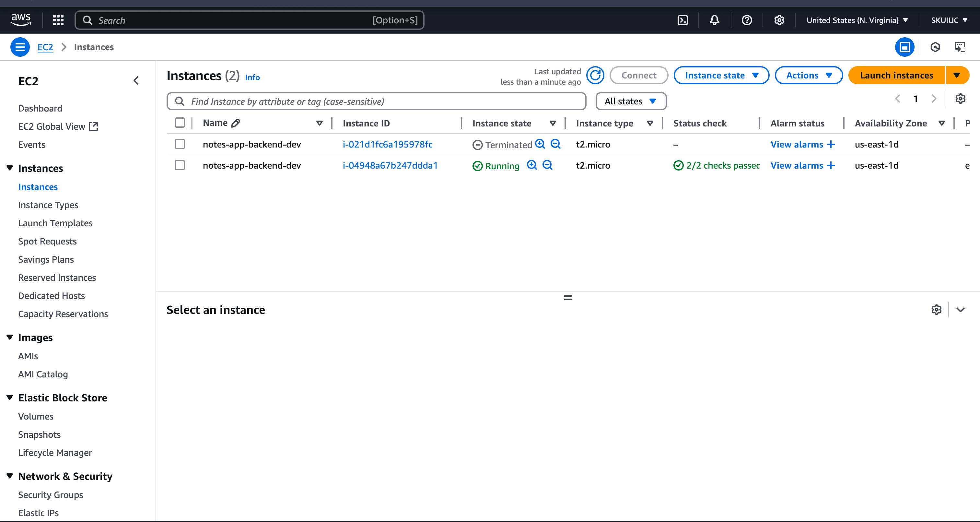Image resolution: width=980 pixels, height=522 pixels.
Task: Open table preferences gear icon
Action: click(960, 99)
